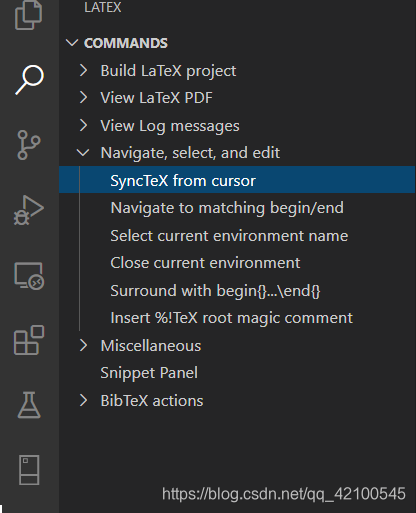
Task: Collapse the COMMANDS section chevron
Action: (72, 43)
